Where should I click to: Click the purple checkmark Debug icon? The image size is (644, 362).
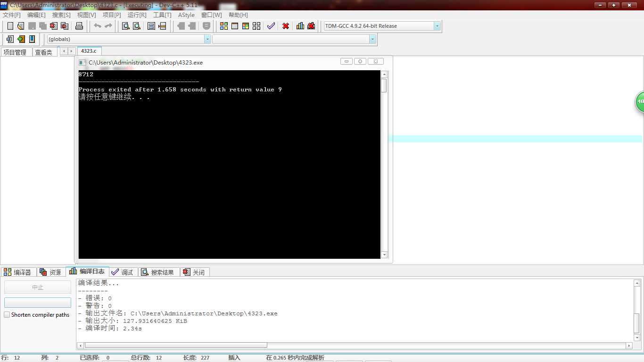pos(271,26)
